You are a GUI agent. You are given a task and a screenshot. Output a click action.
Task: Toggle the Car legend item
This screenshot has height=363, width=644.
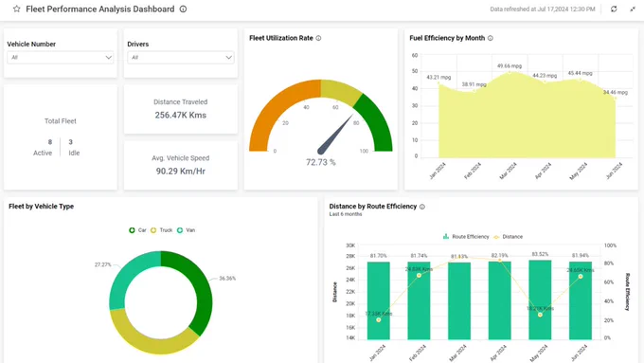(x=137, y=230)
